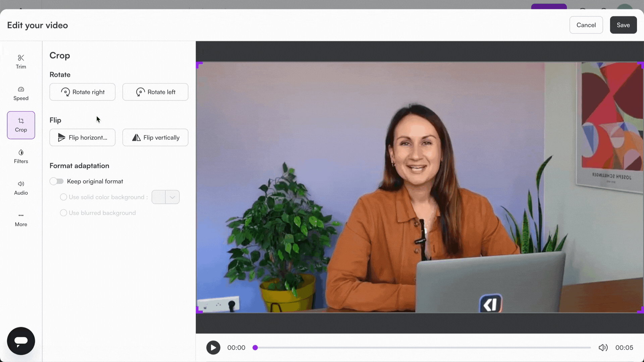644x362 pixels.
Task: Save the edited video
Action: tap(623, 25)
